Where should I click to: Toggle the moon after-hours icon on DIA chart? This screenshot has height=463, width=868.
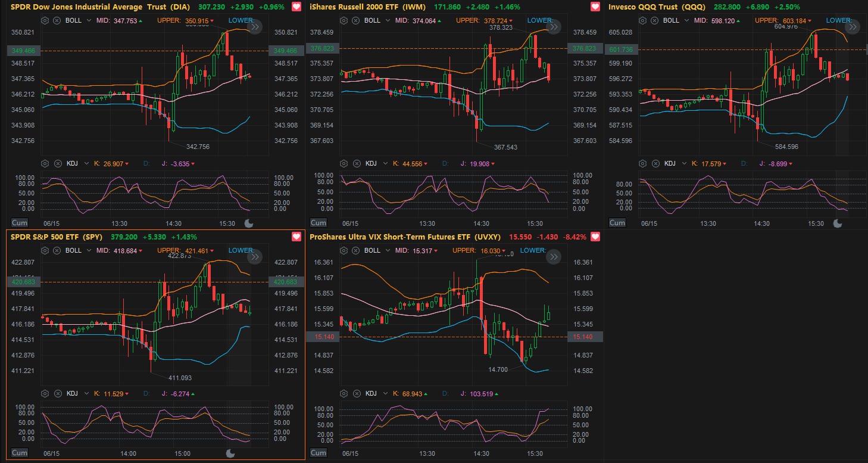(248, 223)
